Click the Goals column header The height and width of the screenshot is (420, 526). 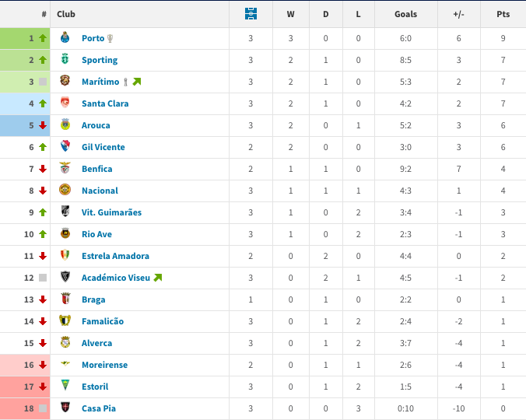click(405, 14)
